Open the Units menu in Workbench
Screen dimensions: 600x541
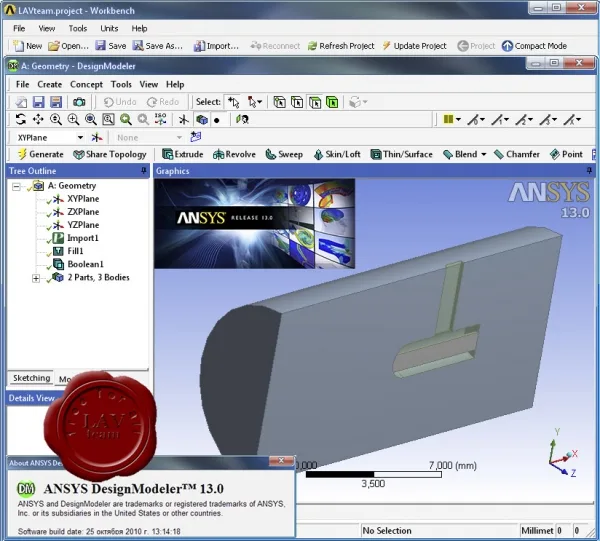109,28
